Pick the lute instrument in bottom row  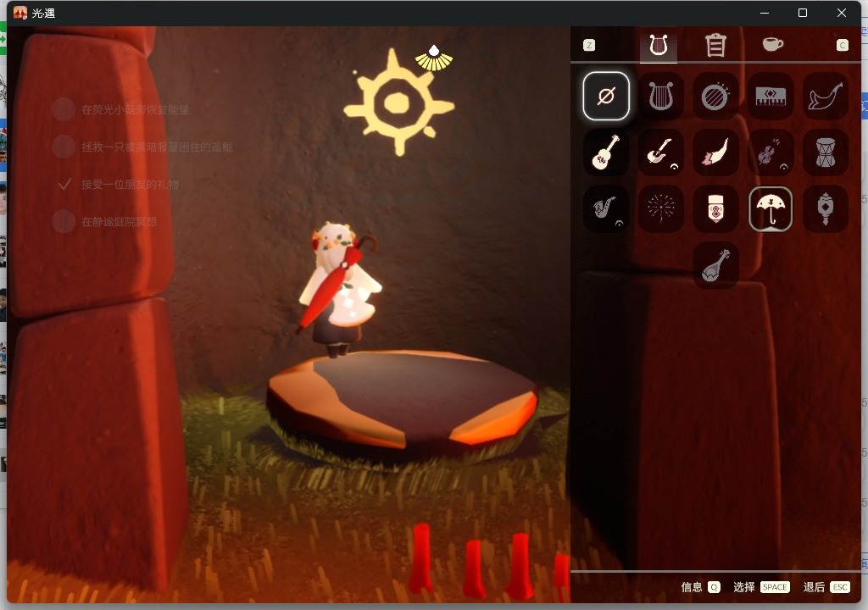point(715,265)
